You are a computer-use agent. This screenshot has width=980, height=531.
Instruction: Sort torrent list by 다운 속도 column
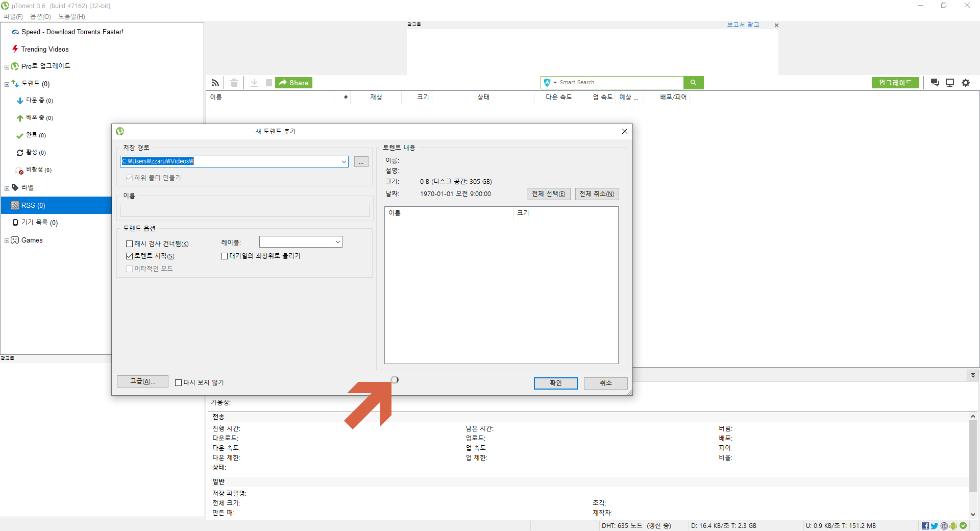(x=554, y=97)
